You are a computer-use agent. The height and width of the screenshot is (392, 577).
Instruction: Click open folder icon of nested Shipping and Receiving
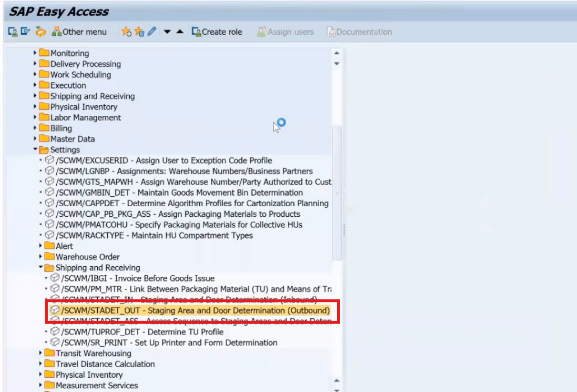pyautogui.click(x=49, y=268)
